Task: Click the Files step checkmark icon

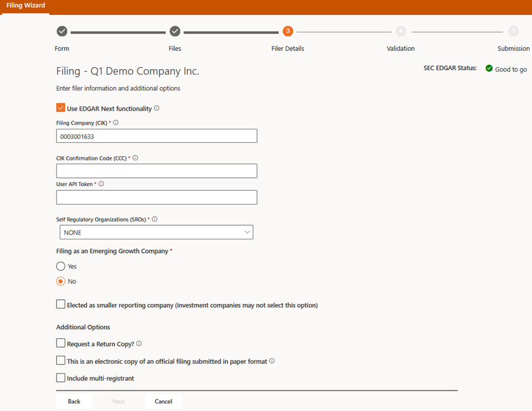Action: point(175,31)
